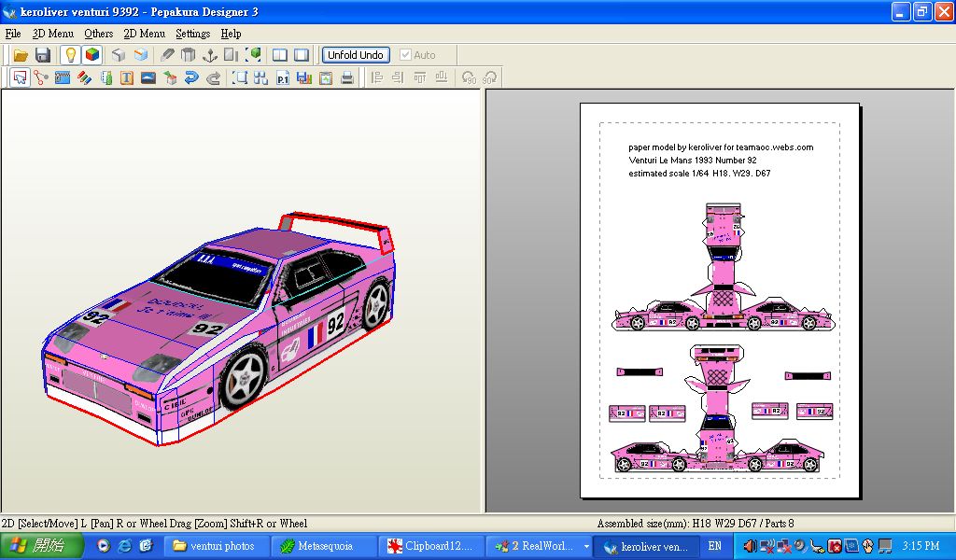This screenshot has width=956, height=560.
Task: Open the 2D Menu
Action: (145, 34)
